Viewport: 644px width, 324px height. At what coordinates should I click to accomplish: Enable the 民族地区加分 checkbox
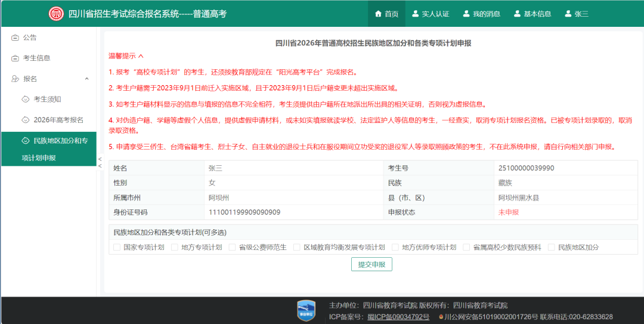[x=551, y=247]
